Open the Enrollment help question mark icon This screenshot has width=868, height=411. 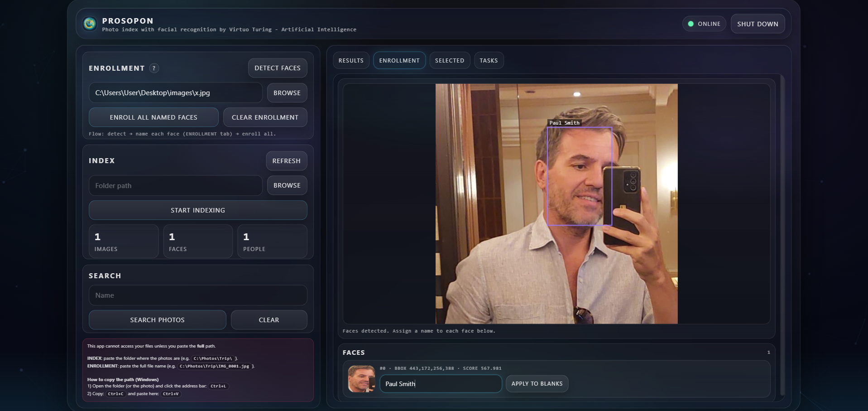(x=154, y=68)
